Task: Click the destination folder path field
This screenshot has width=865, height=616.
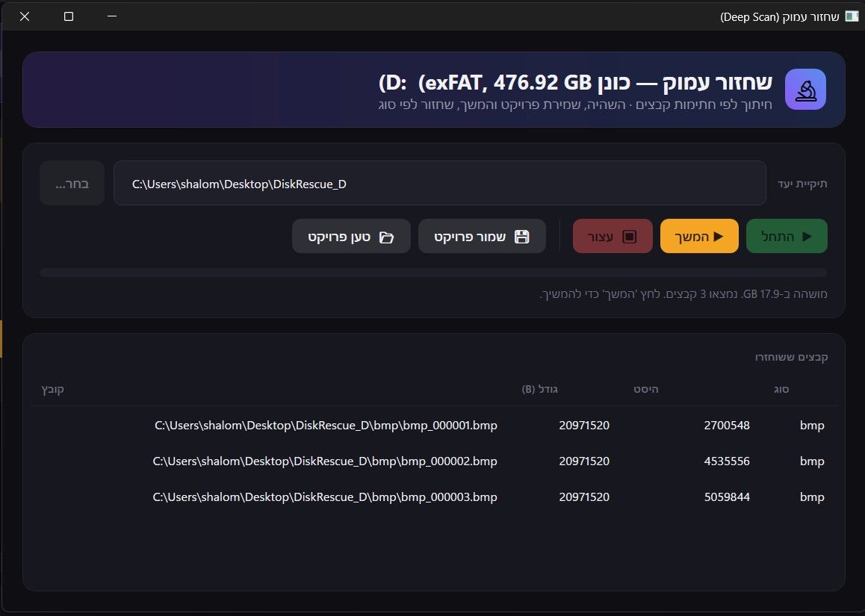Action: tap(440, 183)
